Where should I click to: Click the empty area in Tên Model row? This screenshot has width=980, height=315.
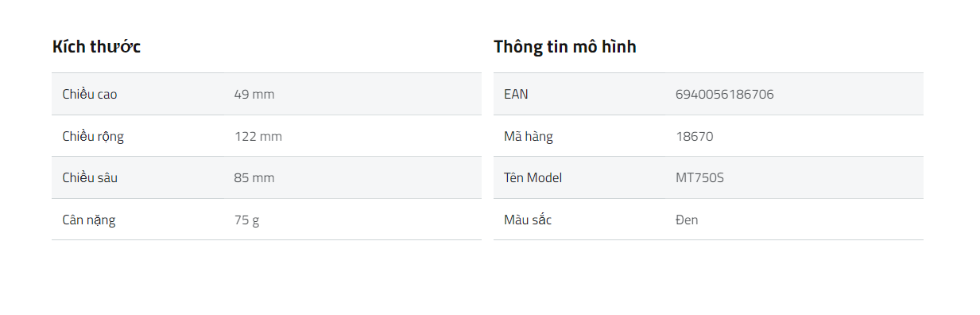tap(823, 177)
